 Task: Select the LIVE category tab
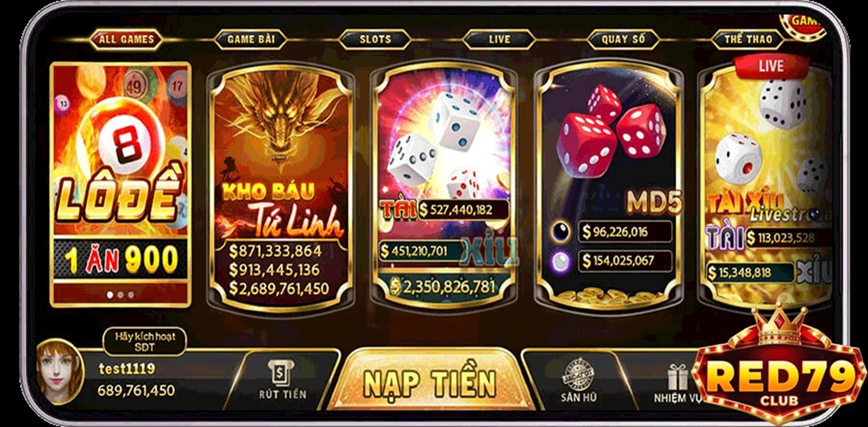point(499,40)
